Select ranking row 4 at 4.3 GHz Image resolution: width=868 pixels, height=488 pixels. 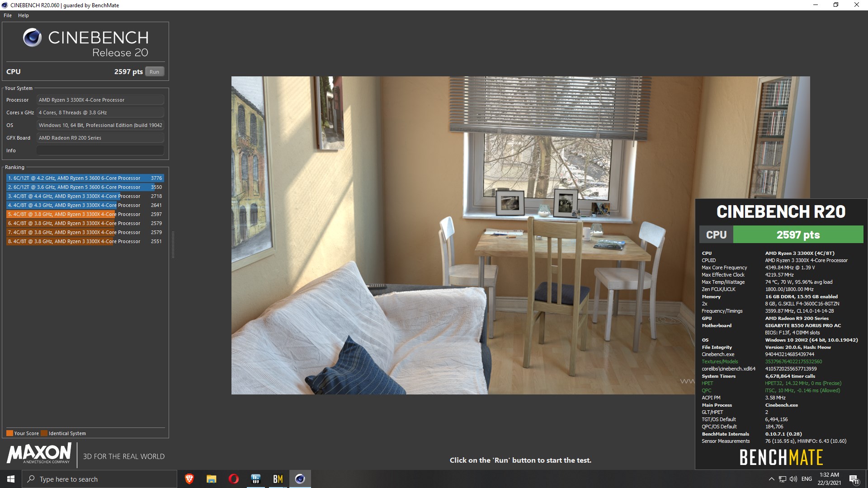click(85, 205)
